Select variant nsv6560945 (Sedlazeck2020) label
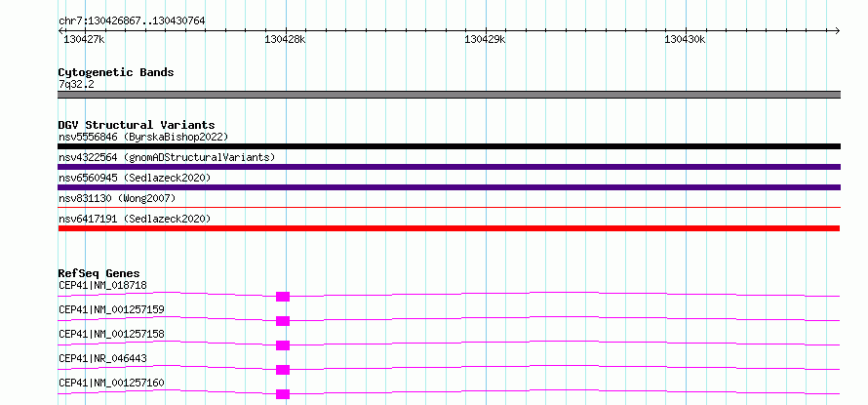The width and height of the screenshot is (868, 405). [x=135, y=178]
